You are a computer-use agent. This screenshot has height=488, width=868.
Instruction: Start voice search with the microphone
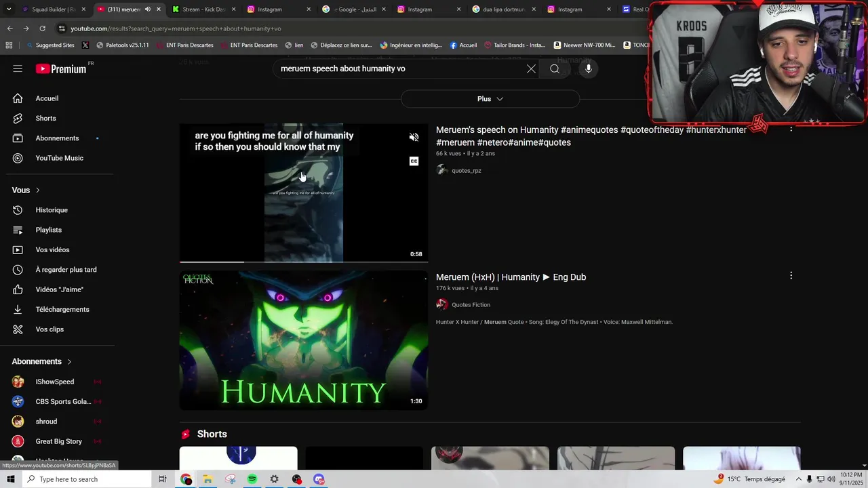pos(589,68)
